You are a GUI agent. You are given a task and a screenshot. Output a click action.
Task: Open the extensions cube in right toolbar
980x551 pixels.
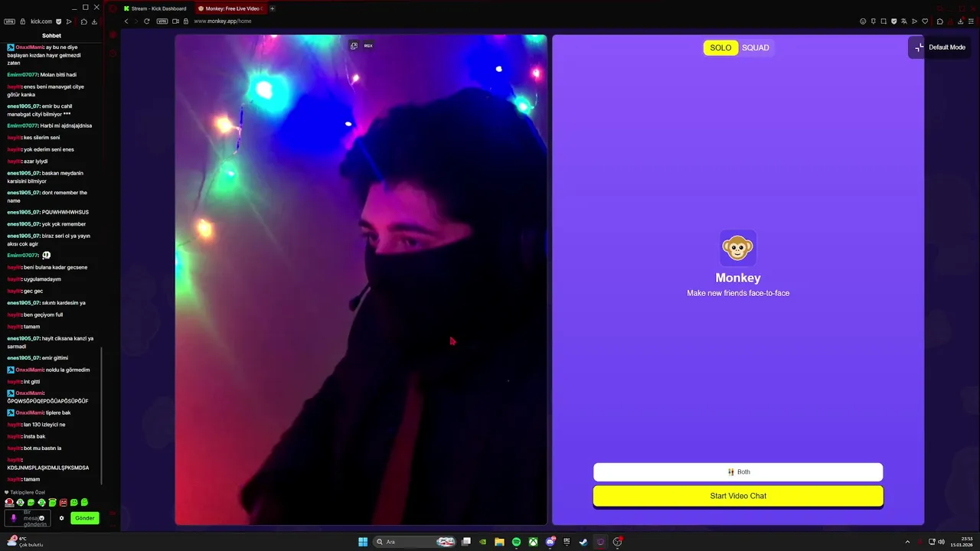(940, 21)
